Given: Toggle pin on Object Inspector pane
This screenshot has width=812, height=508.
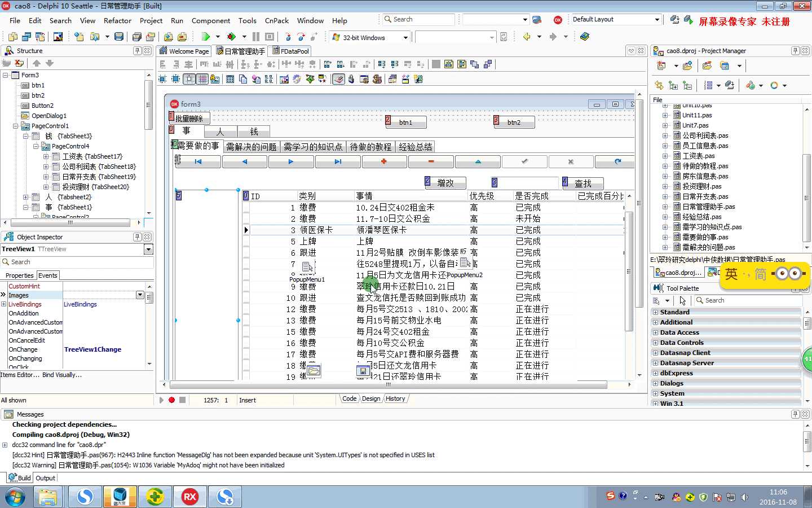Looking at the screenshot, I should (x=137, y=237).
